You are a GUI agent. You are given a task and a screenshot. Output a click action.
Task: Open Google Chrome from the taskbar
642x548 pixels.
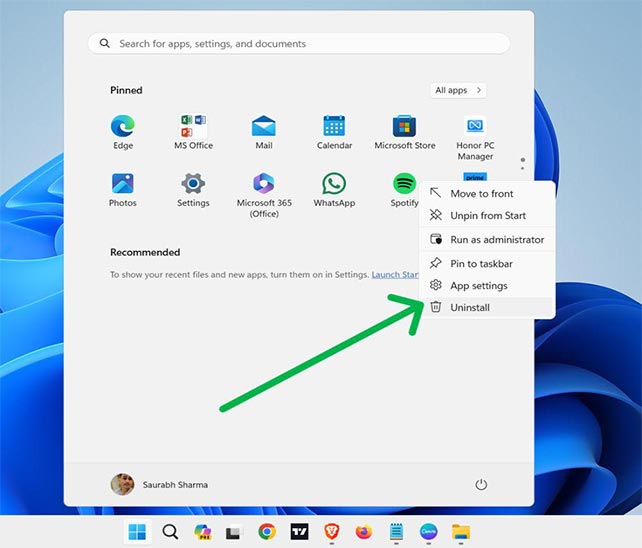click(267, 532)
